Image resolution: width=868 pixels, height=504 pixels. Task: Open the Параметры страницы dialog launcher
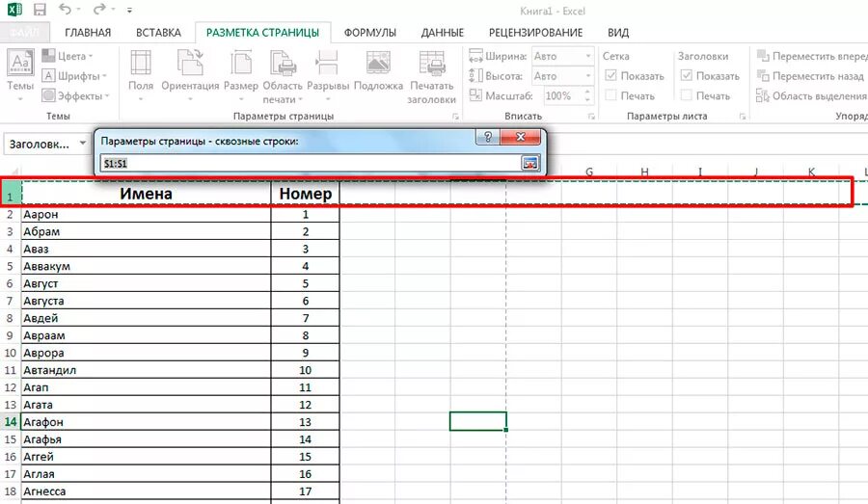[455, 117]
